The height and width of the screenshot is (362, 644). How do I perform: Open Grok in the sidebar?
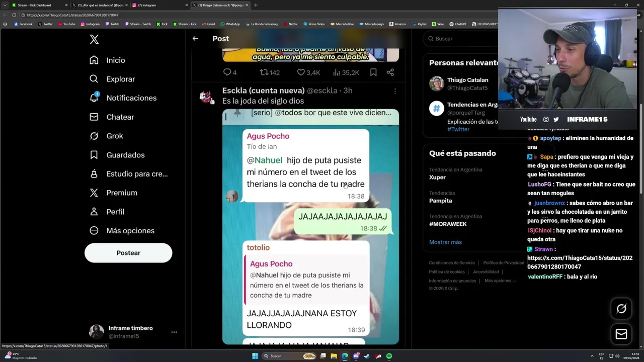[x=106, y=136]
